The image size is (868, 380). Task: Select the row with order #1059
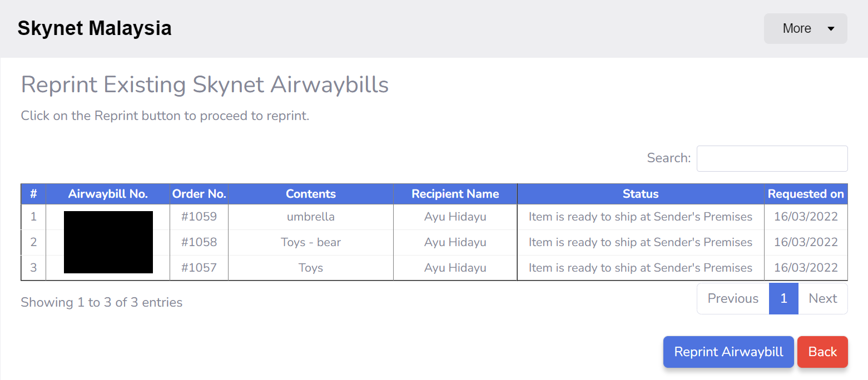tap(199, 217)
